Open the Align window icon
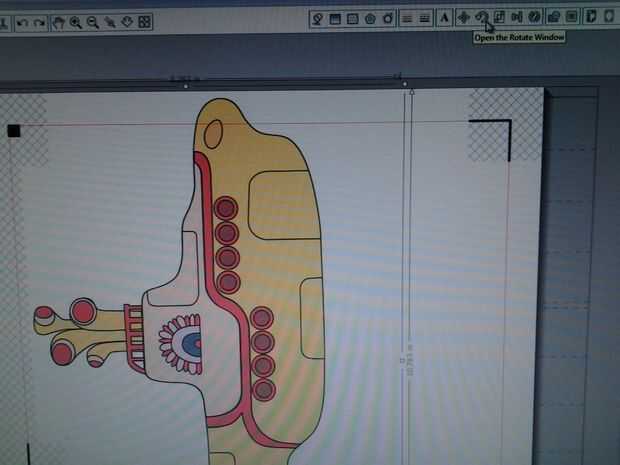Viewport: 620px width, 465px height. [517, 17]
